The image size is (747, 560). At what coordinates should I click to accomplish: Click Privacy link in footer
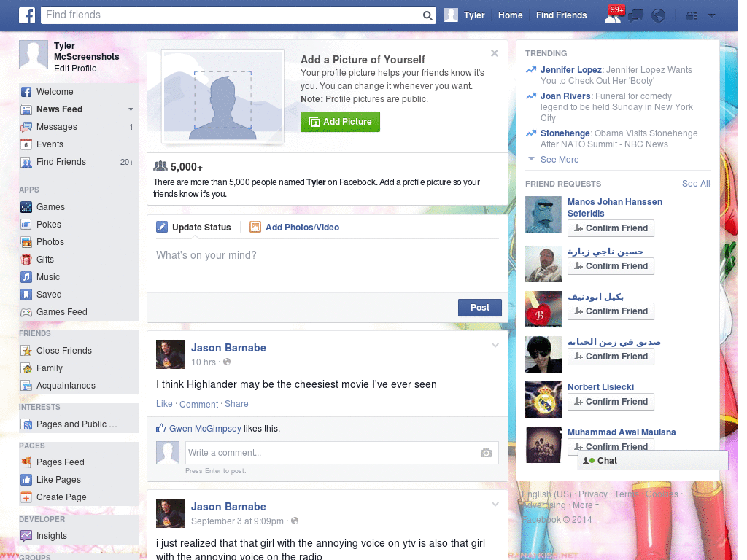tap(592, 494)
